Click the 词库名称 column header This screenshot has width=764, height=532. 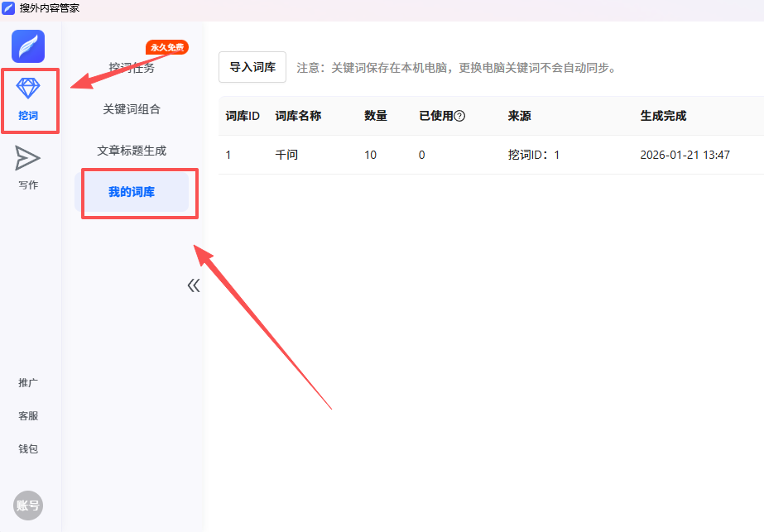coord(298,116)
